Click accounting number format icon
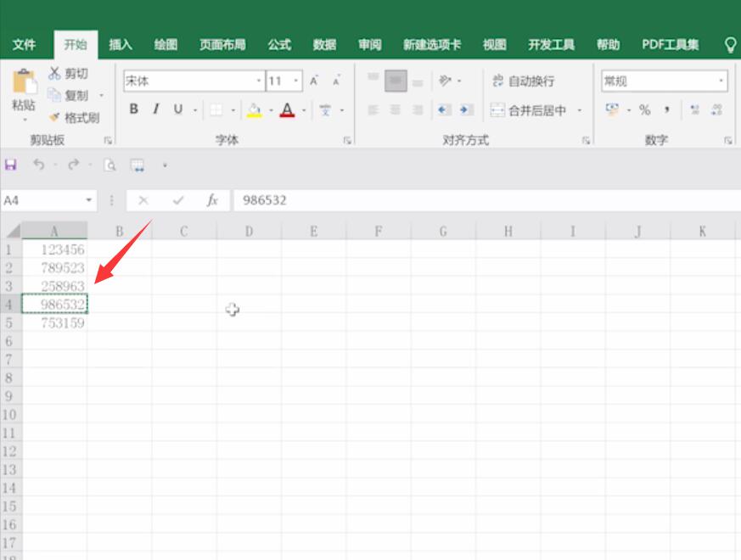Image resolution: width=741 pixels, height=560 pixels. (x=612, y=110)
